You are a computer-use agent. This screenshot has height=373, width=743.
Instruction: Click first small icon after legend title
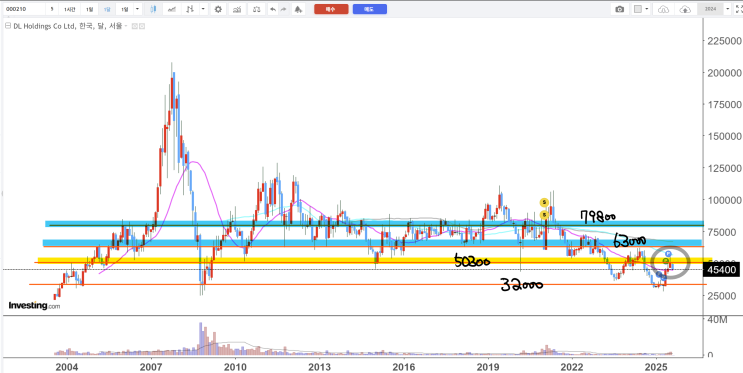click(x=134, y=27)
